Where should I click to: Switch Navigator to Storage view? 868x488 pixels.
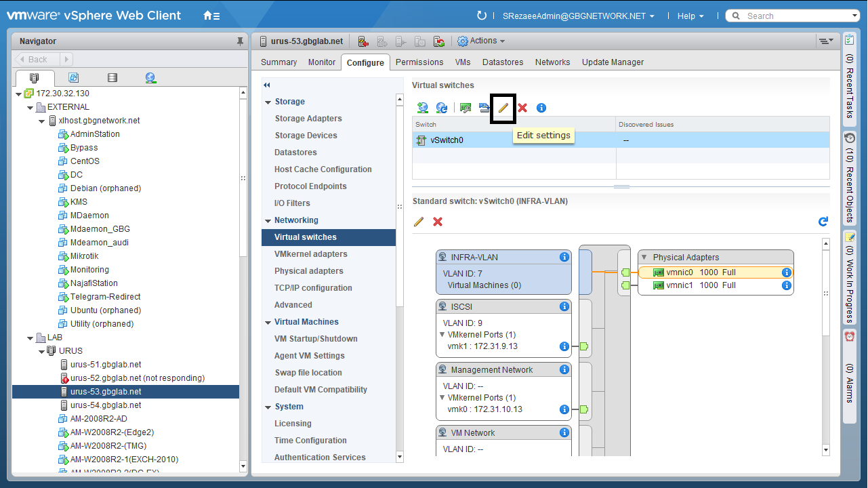[112, 78]
